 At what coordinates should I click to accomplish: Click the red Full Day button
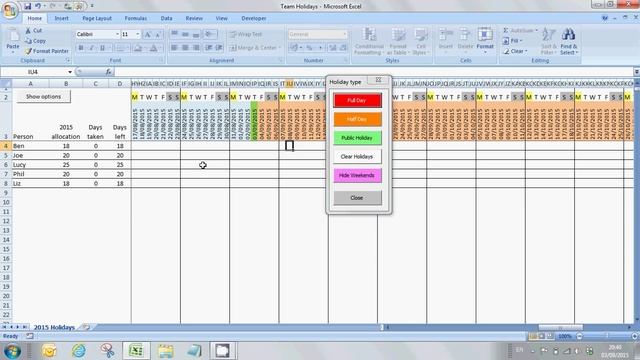tap(357, 100)
